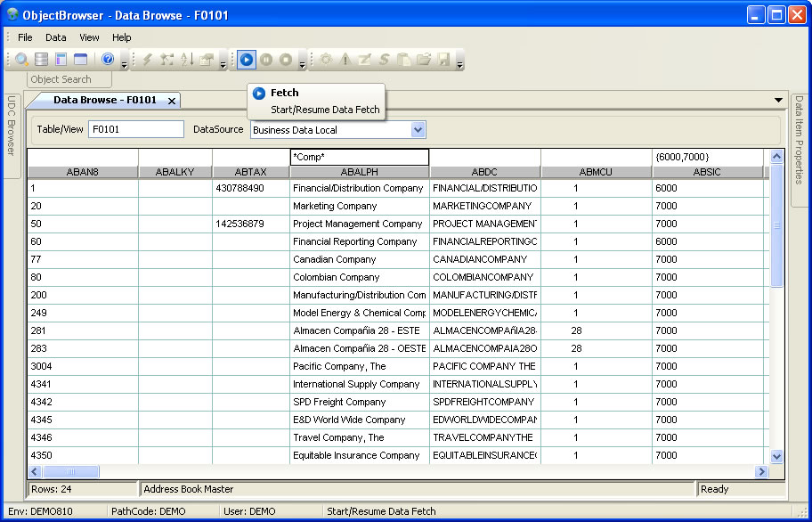Viewport: 812px width, 522px height.
Task: Click the Stop data fetch icon
Action: point(286,60)
